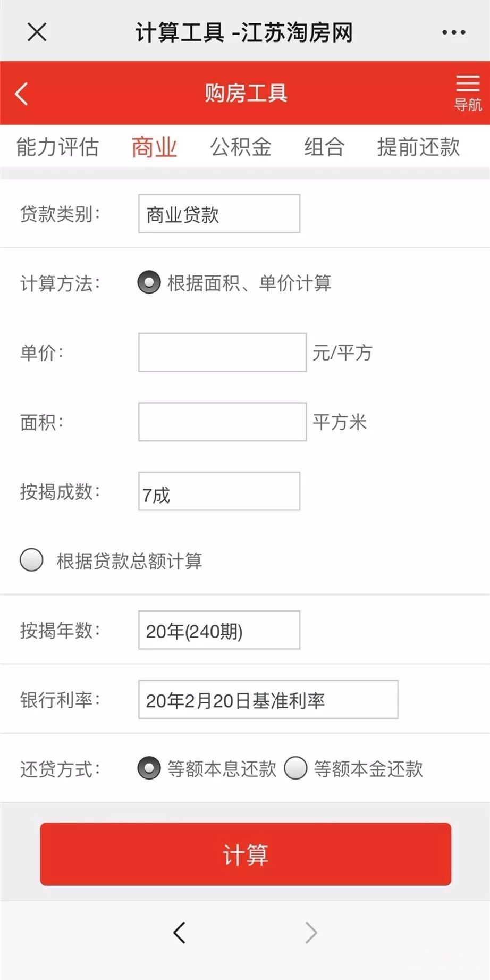
Task: Open the 按揭成数 down payment ratio selector
Action: (218, 490)
